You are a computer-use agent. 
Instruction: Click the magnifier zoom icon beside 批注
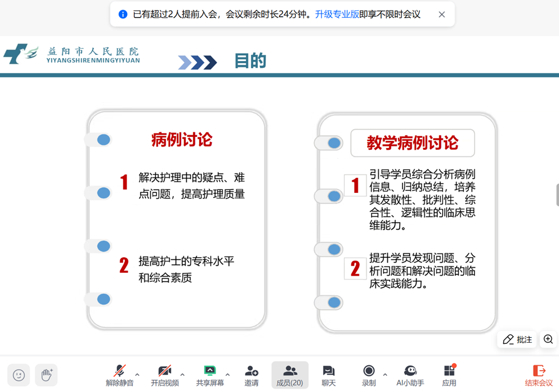pyautogui.click(x=548, y=339)
